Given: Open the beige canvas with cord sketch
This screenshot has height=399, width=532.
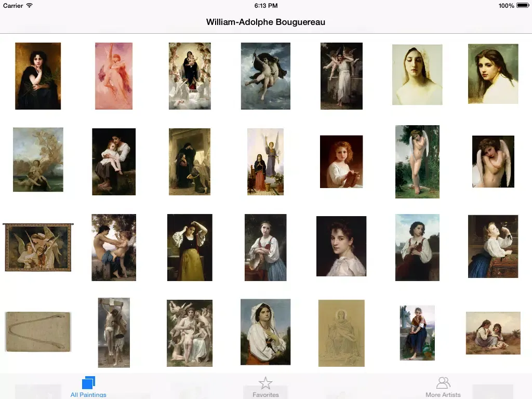Looking at the screenshot, I should [38, 332].
